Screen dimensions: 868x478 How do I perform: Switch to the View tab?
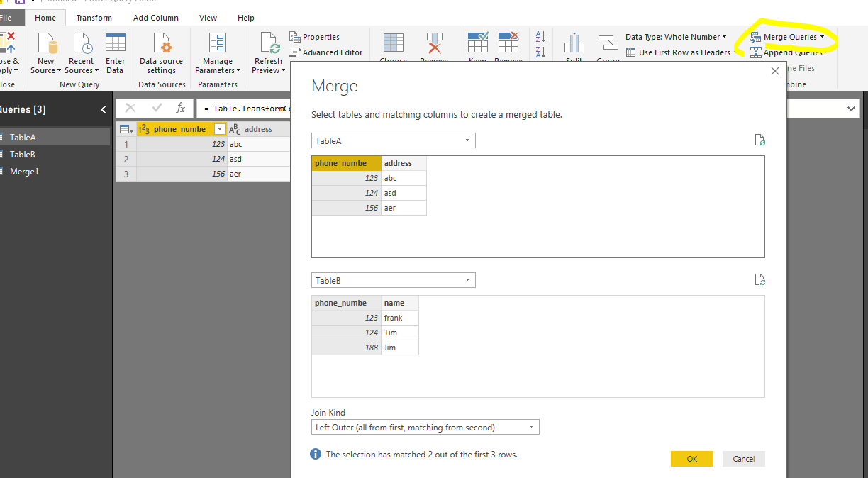click(x=208, y=18)
